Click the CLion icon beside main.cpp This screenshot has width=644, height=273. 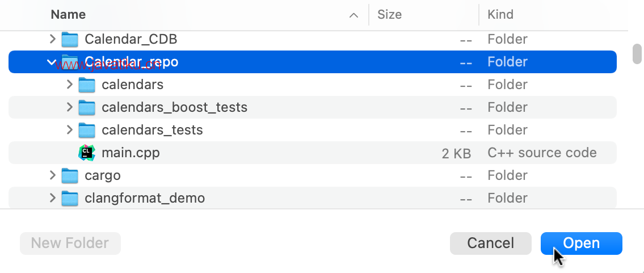pyautogui.click(x=87, y=153)
